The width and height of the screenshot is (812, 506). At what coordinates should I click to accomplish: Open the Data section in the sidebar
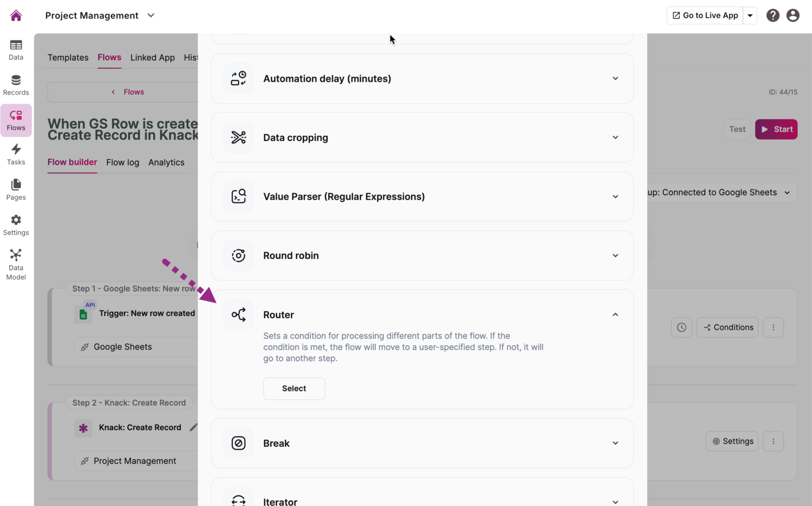[16, 50]
